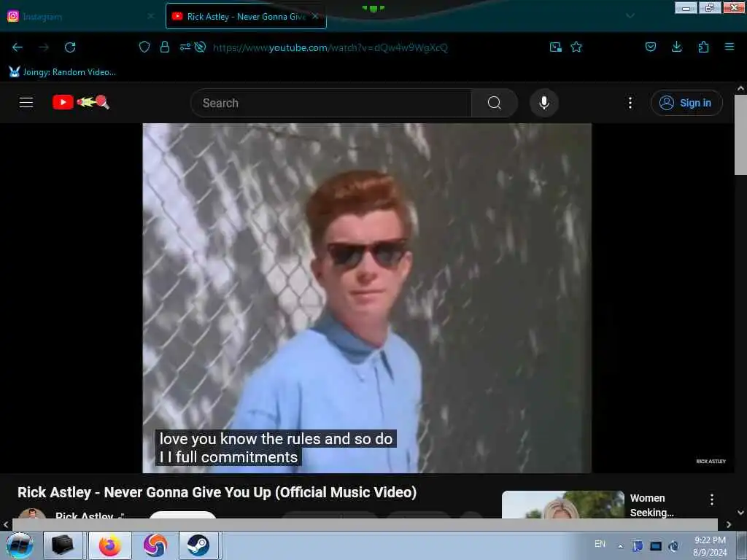Click the blocked autoplay icon in address bar
747x560 pixels.
[x=201, y=47]
